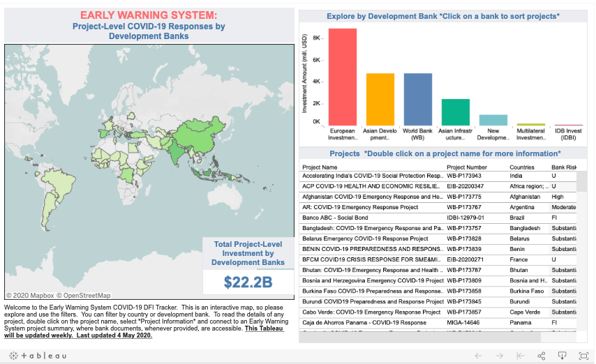Select Bangladesh: COVID-19 Emergency Response project
The height and width of the screenshot is (364, 596).
[x=373, y=228]
